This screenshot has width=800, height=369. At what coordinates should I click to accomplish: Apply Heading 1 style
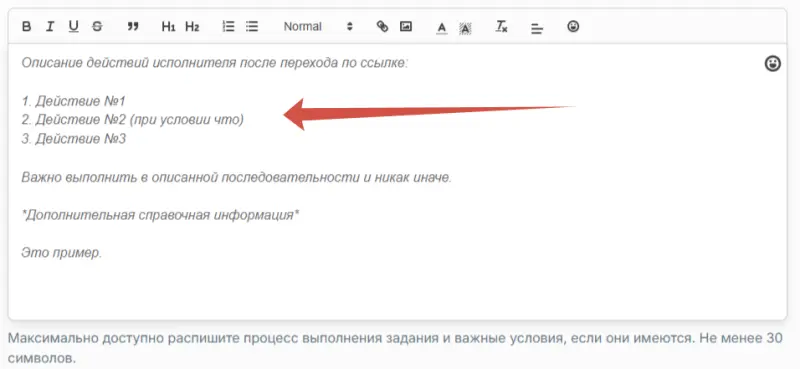(168, 27)
